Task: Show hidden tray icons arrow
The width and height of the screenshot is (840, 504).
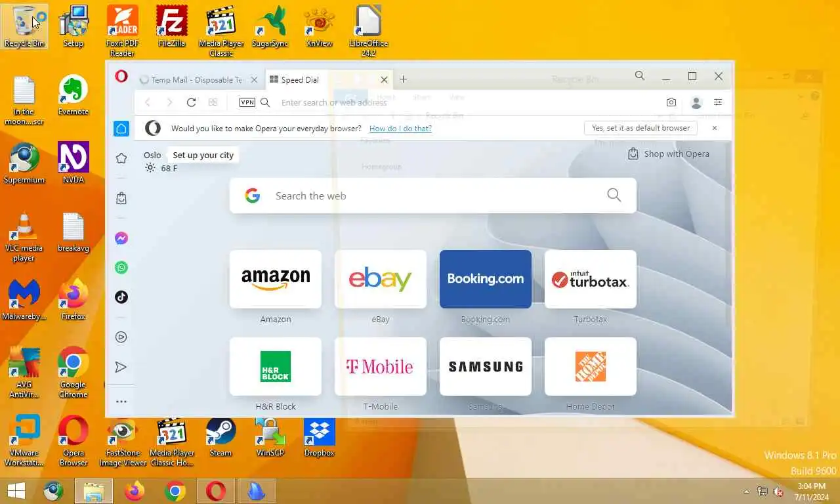Action: (746, 491)
